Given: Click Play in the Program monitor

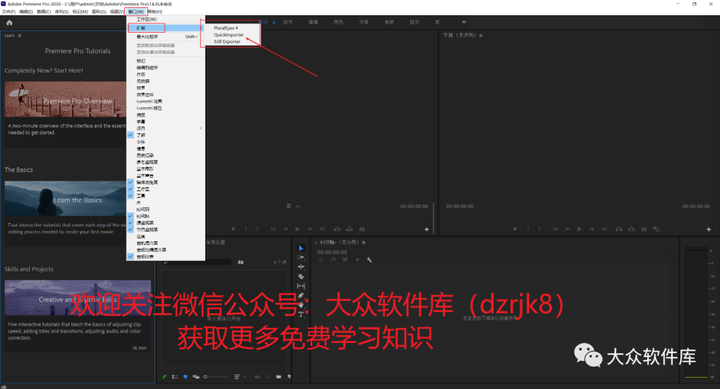Looking at the screenshot, I should [579, 229].
